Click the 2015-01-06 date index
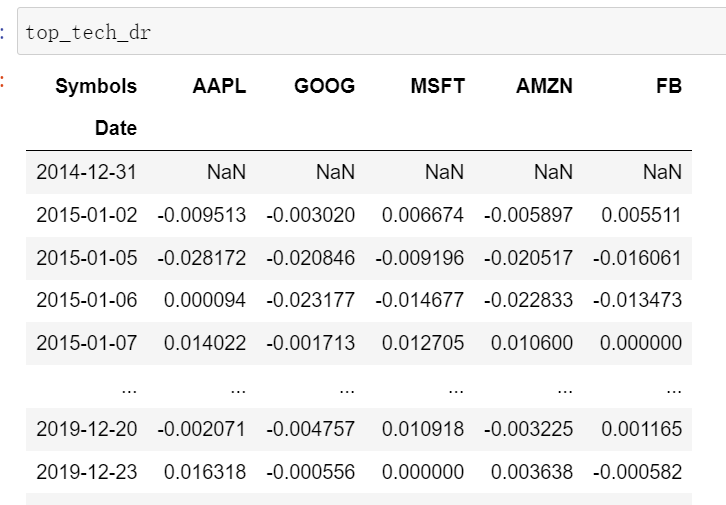Screen dimensions: 726x505 coord(86,300)
